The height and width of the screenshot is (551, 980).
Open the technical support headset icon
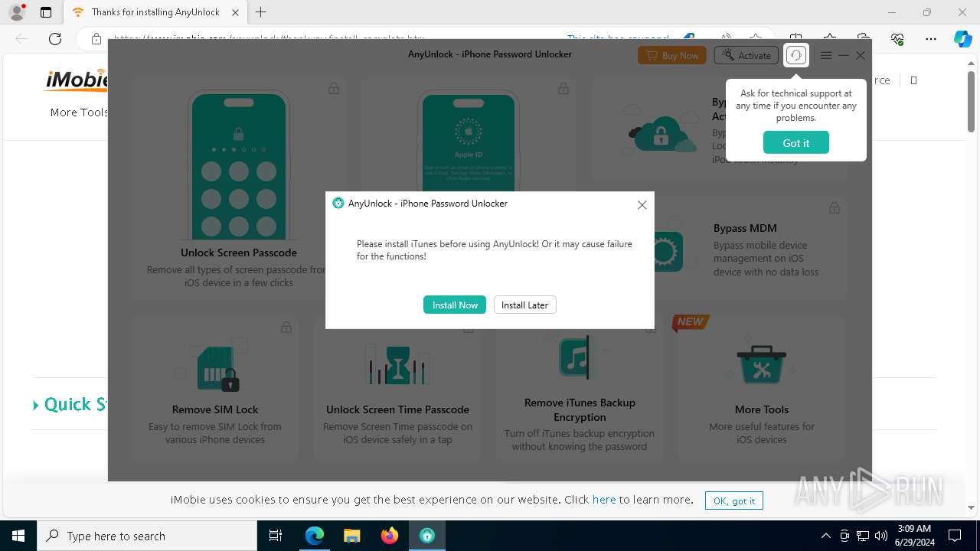coord(796,55)
